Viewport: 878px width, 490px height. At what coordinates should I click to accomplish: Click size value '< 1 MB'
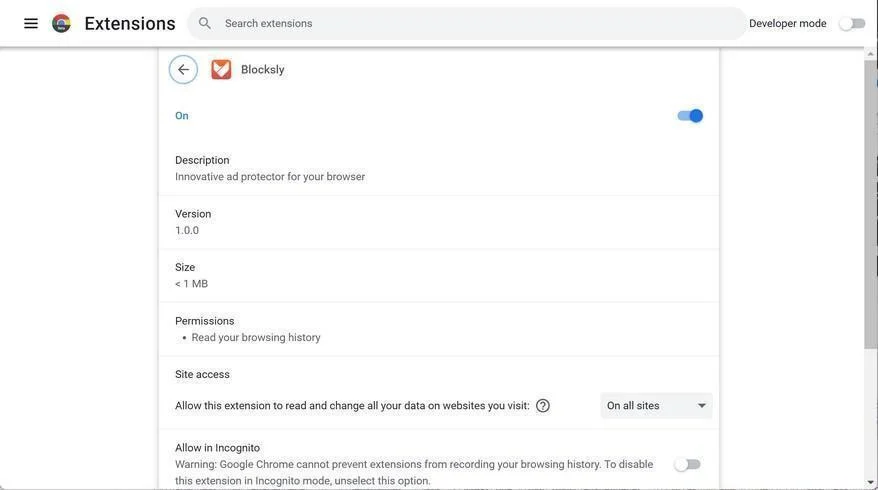(x=191, y=284)
